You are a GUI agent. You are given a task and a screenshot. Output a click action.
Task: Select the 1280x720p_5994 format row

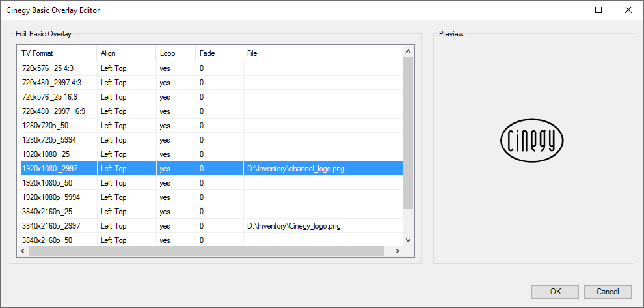211,140
